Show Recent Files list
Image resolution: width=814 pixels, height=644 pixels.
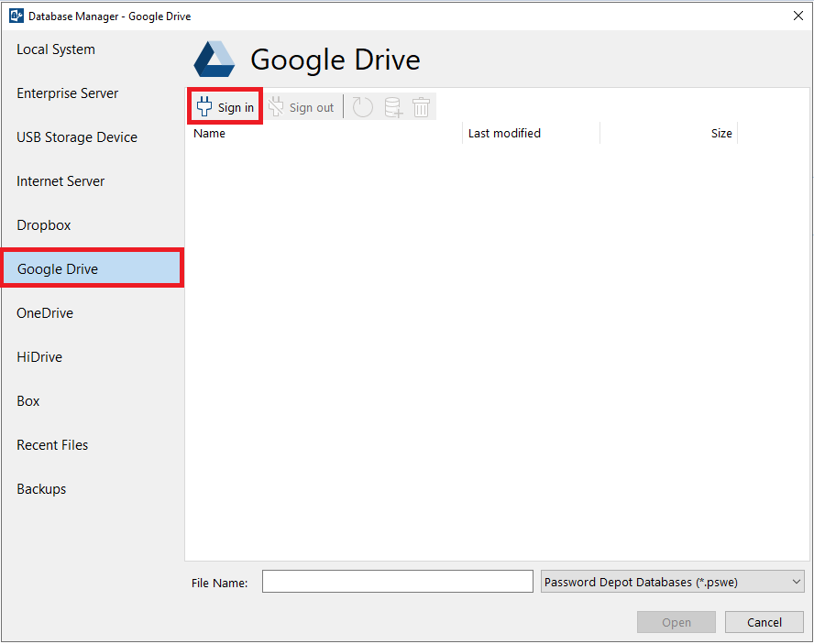click(93, 445)
